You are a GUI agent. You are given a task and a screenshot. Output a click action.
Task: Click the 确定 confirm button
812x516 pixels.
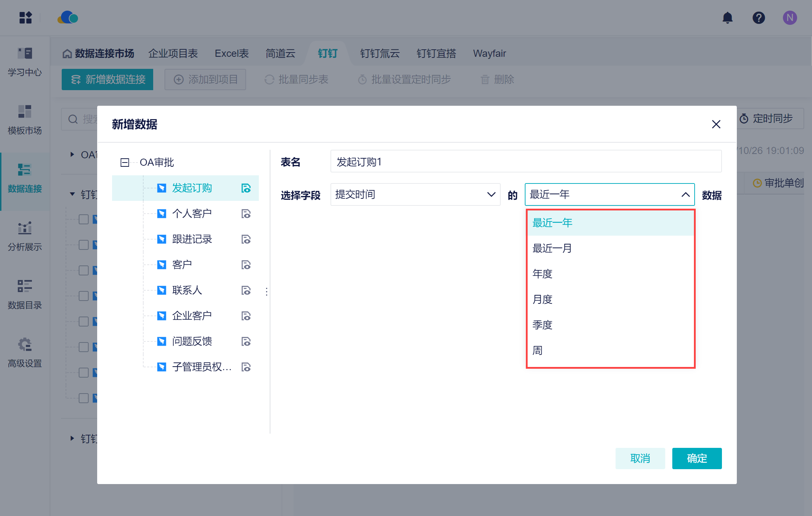pos(696,458)
